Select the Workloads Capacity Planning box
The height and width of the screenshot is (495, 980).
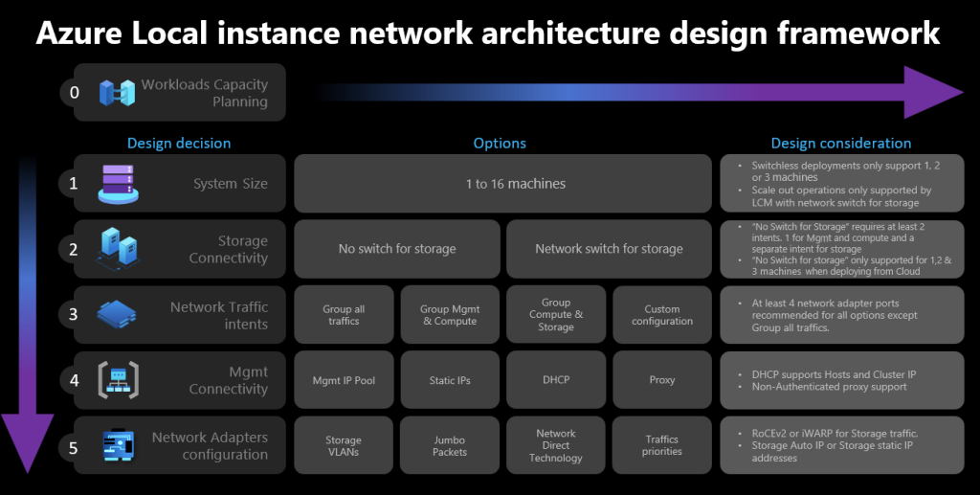(x=180, y=93)
